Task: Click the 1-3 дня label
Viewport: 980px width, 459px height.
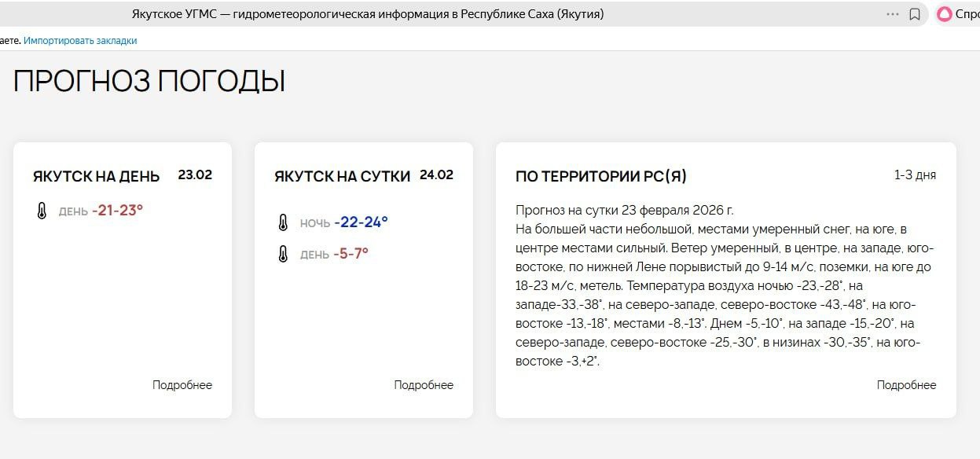Action: 915,175
